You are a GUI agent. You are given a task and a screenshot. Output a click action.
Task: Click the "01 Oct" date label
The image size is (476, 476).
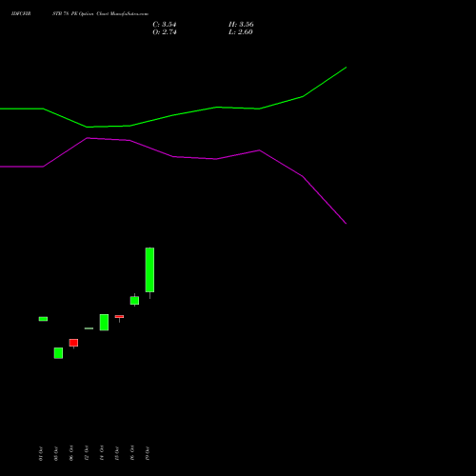[x=41, y=453]
